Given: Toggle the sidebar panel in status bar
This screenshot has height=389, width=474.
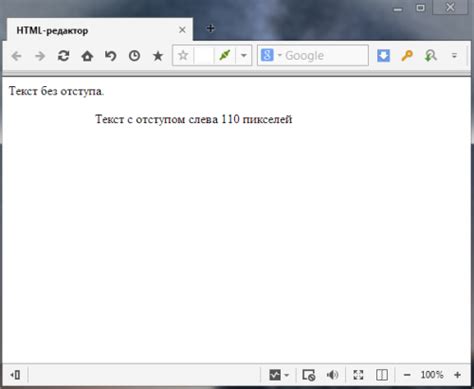Looking at the screenshot, I should [15, 375].
